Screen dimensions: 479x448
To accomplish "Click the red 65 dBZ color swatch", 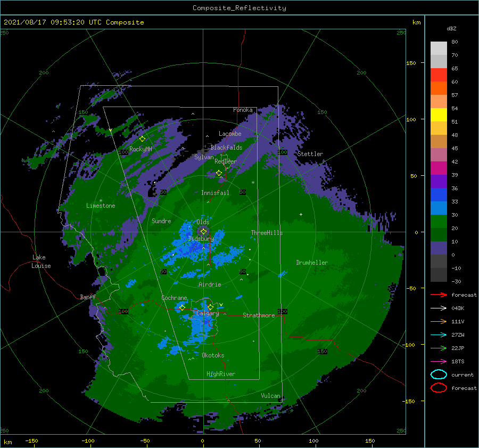I will coord(439,75).
